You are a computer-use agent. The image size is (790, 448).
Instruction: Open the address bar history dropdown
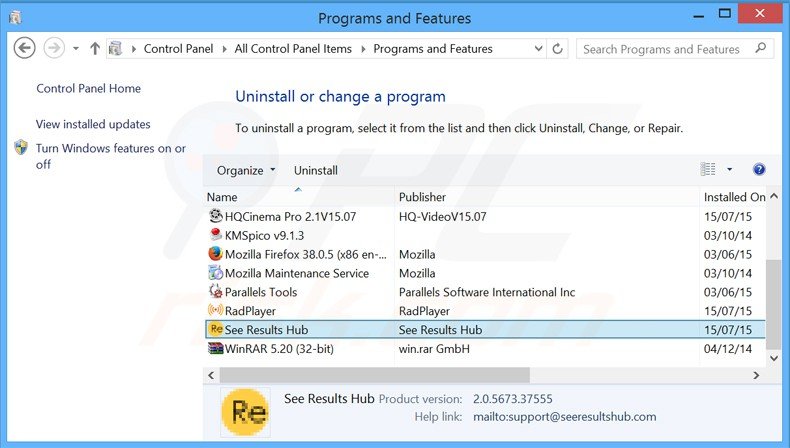(538, 48)
